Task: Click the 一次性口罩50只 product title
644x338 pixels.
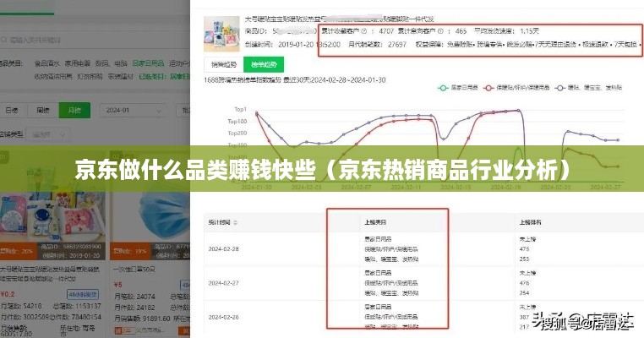Action: [x=134, y=269]
